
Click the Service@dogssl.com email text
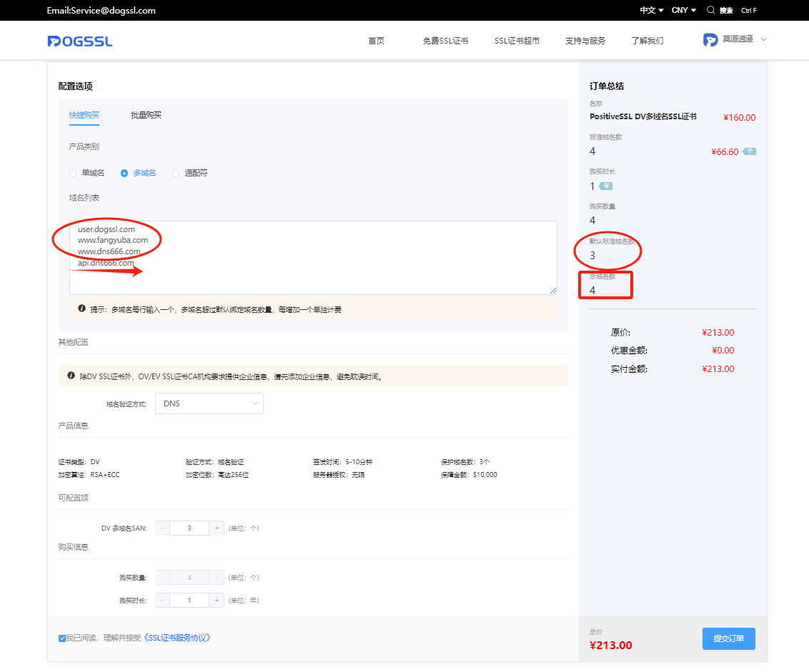tap(114, 10)
